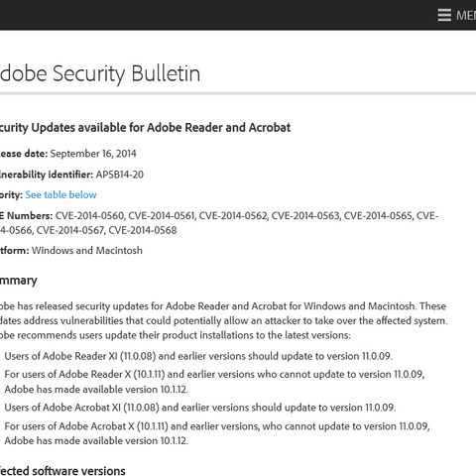Select the 'Security Updates available for Adobe Reader and Acrobat' heading

click(145, 128)
